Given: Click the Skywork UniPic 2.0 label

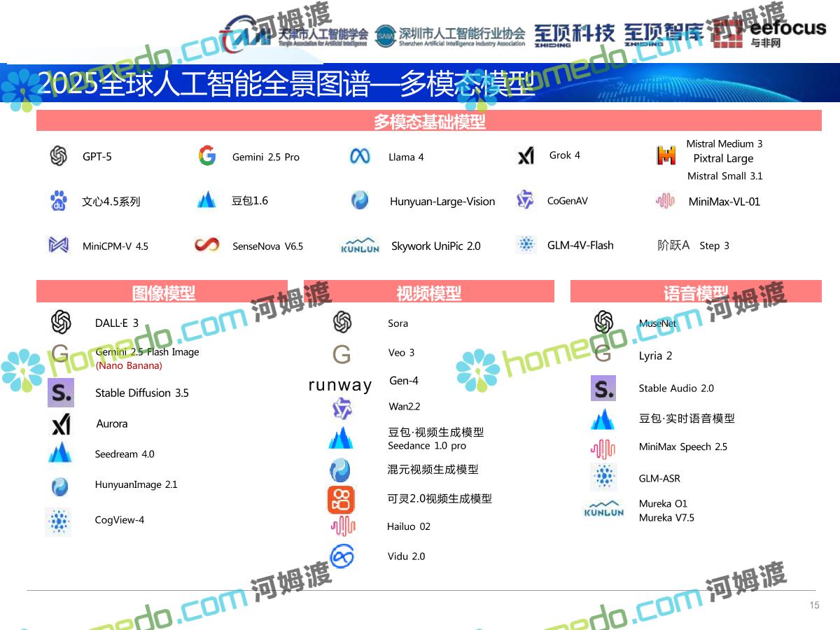Looking at the screenshot, I should click(x=435, y=246).
